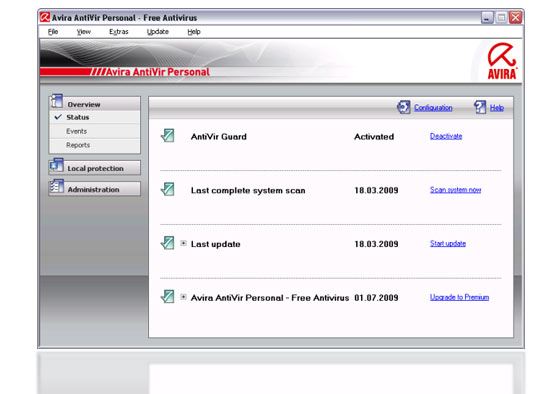Open the Local protection section
The image size is (560, 394).
pyautogui.click(x=95, y=168)
